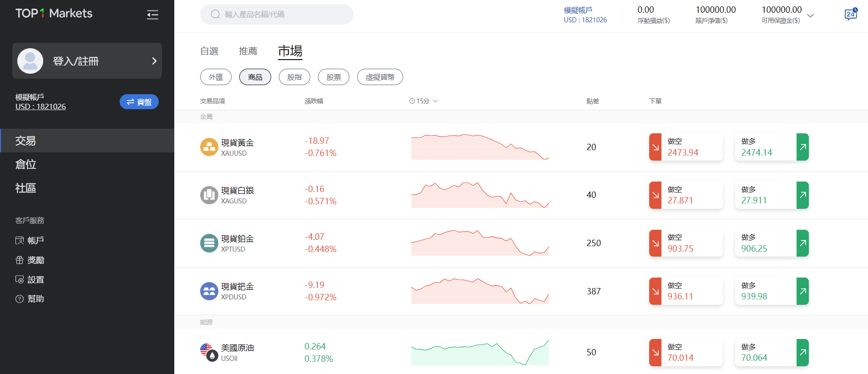Open the 推薦 recommended tab
Viewport: 868px width, 374px height.
pyautogui.click(x=248, y=51)
